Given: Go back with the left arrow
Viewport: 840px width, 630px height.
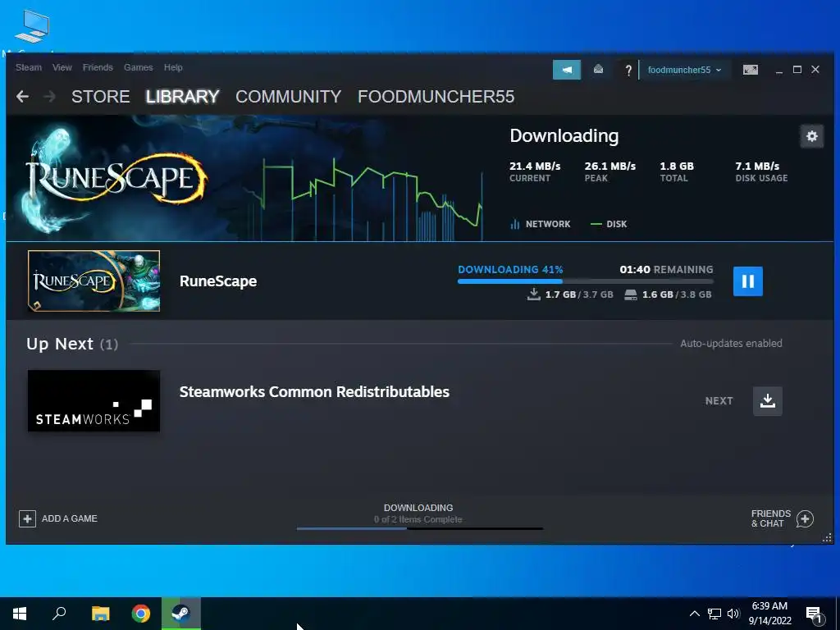Looking at the screenshot, I should tap(22, 97).
